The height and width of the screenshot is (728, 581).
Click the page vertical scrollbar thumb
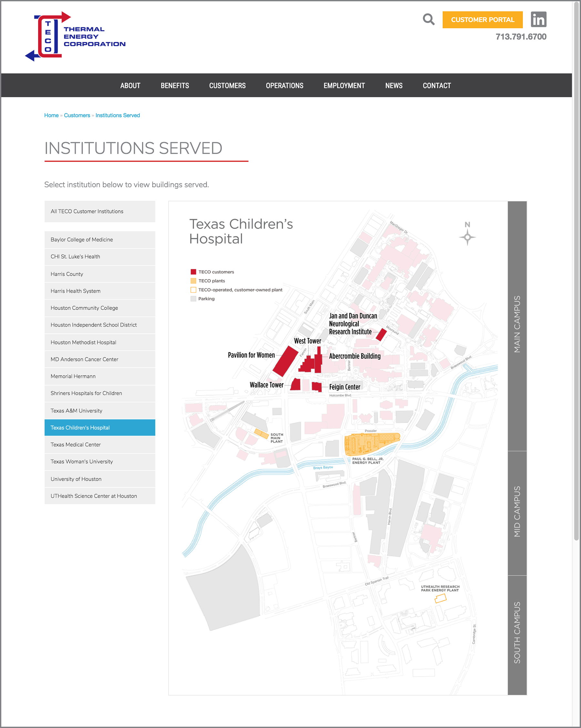coord(576,270)
